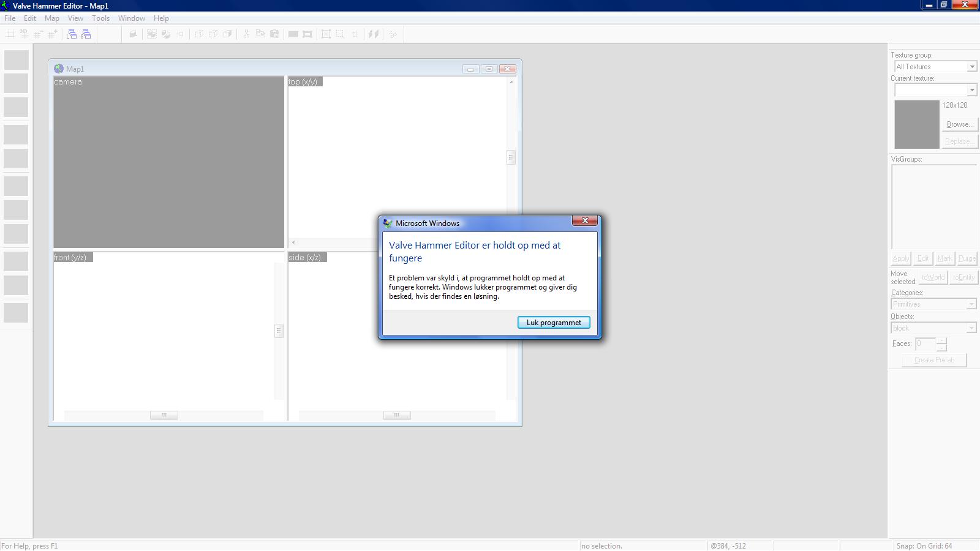This screenshot has height=551, width=980.
Task: Click the larger grid size icon
Action: pos(53,34)
